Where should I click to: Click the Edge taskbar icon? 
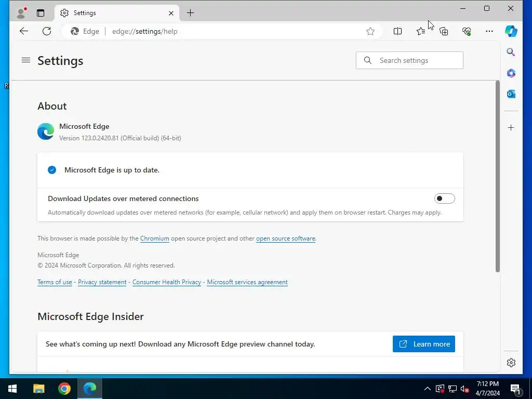click(90, 389)
